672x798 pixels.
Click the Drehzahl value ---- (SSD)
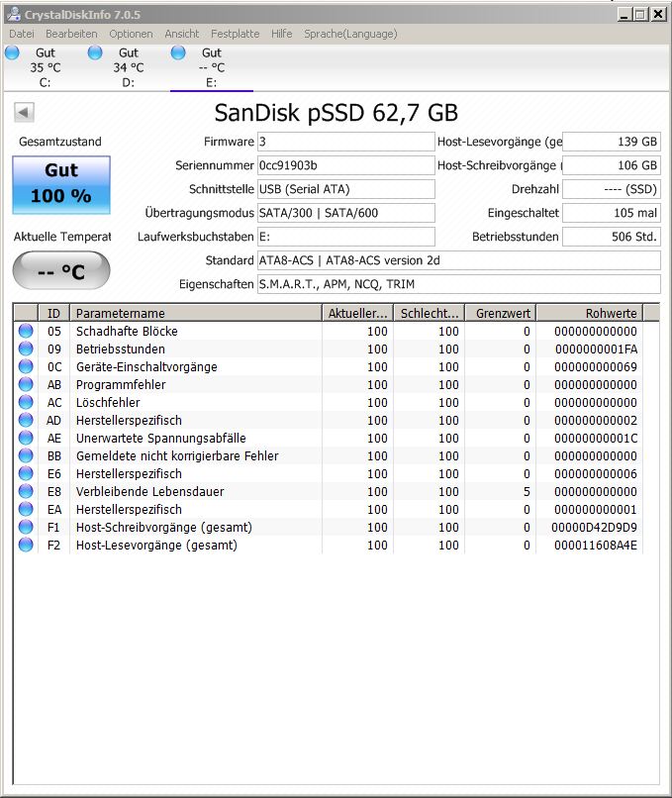(612, 189)
